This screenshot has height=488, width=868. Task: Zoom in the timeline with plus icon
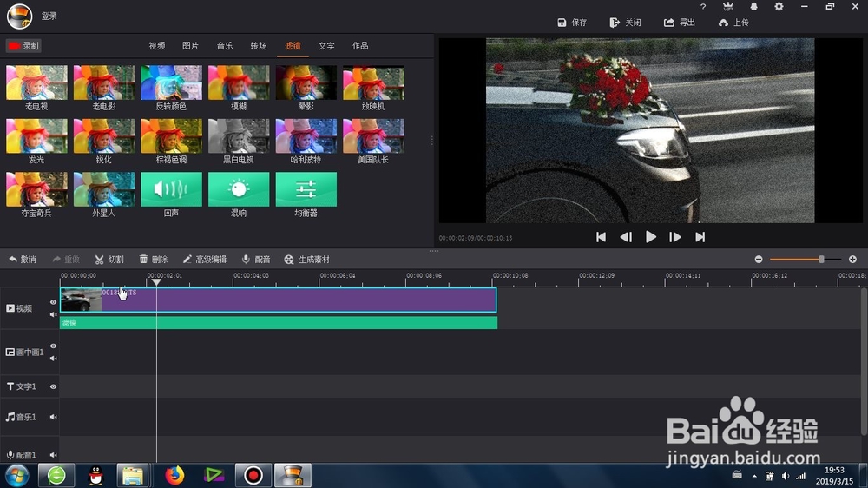pos(852,260)
